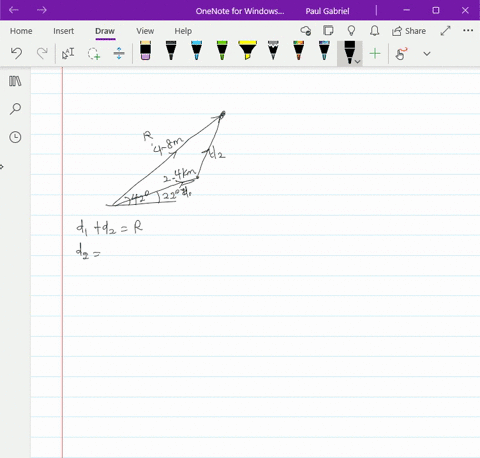This screenshot has width=480, height=458.
Task: Show notebooks navigation icon in sidebar
Action: (x=15, y=81)
